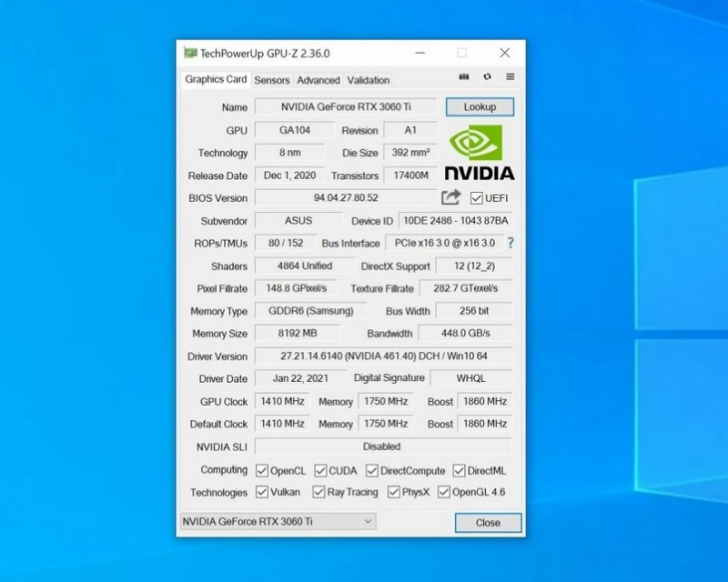Click the Technology value 8 nm
Image resolution: width=728 pixels, height=582 pixels.
coord(289,153)
